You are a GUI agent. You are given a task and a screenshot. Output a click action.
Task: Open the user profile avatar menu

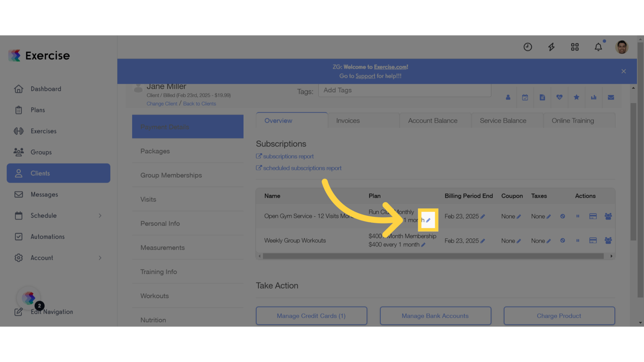tap(622, 47)
